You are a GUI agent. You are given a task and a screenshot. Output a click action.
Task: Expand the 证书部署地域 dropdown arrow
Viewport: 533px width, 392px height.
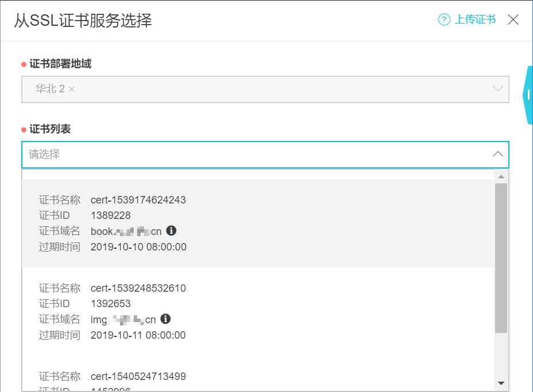(497, 89)
